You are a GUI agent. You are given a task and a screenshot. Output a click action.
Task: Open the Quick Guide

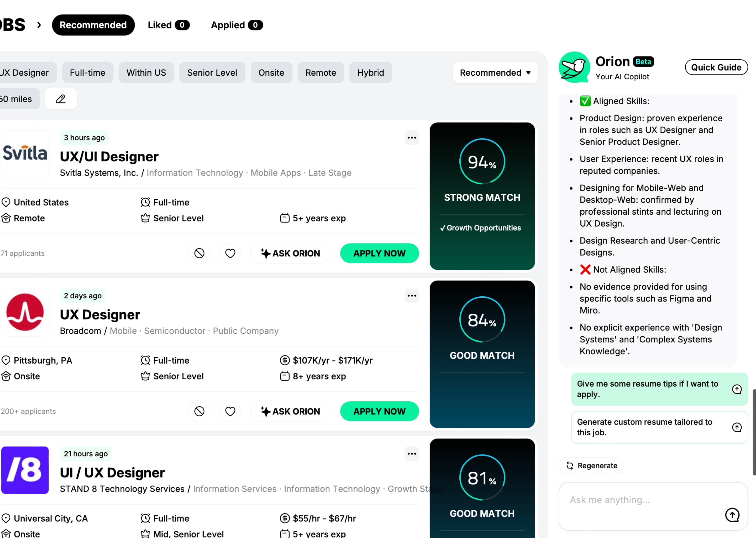[716, 67]
